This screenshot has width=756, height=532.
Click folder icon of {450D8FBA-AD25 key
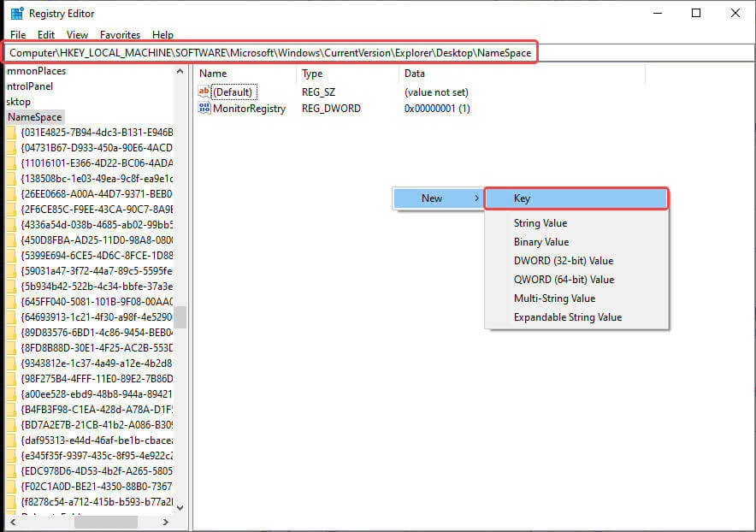pyautogui.click(x=12, y=240)
